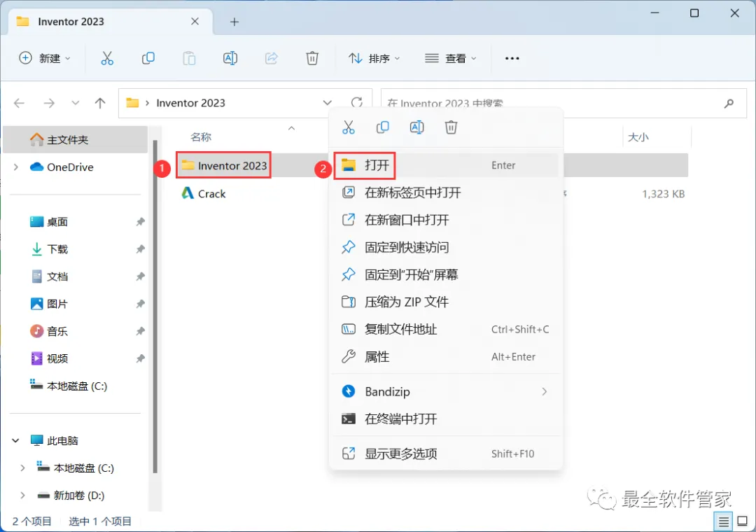Click the navigation pane scrollbar
Screen dimensions: 756x532
pyautogui.click(x=155, y=306)
